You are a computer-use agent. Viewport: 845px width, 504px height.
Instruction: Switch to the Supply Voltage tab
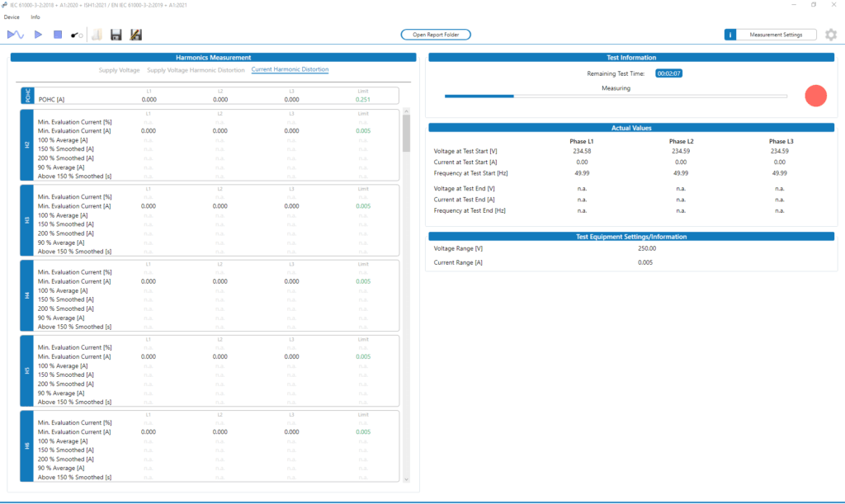point(120,70)
